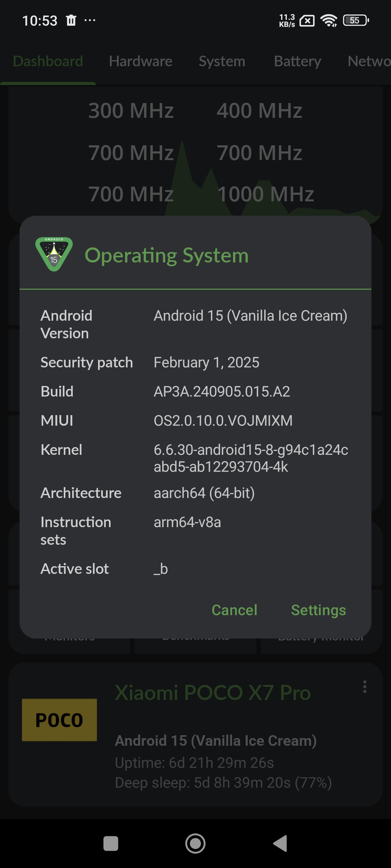Screen dimensions: 391x868
Task: Tap the POCO brand logo thumbnail
Action: 59,719
